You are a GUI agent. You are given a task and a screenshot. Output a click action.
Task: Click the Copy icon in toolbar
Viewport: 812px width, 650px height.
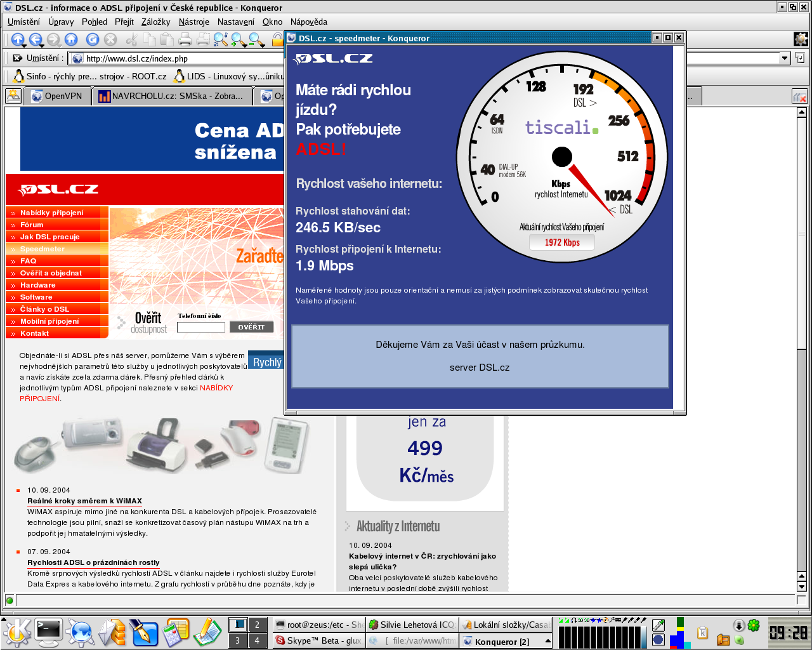click(x=150, y=39)
